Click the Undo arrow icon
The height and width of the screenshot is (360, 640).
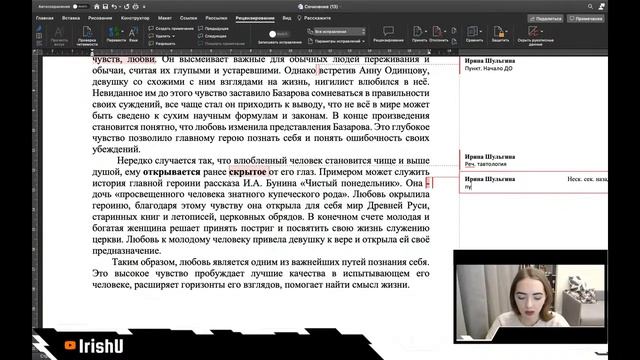tap(115, 7)
